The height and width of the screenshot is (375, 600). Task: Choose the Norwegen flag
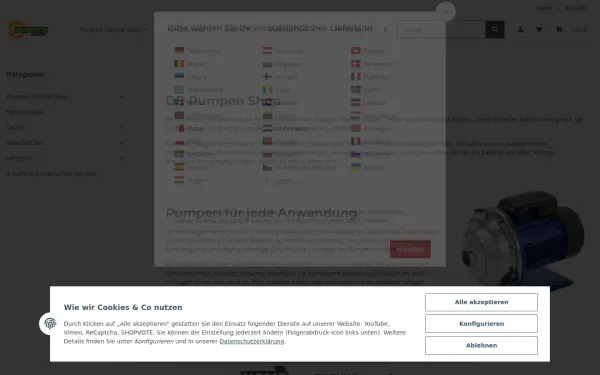[x=356, y=128]
